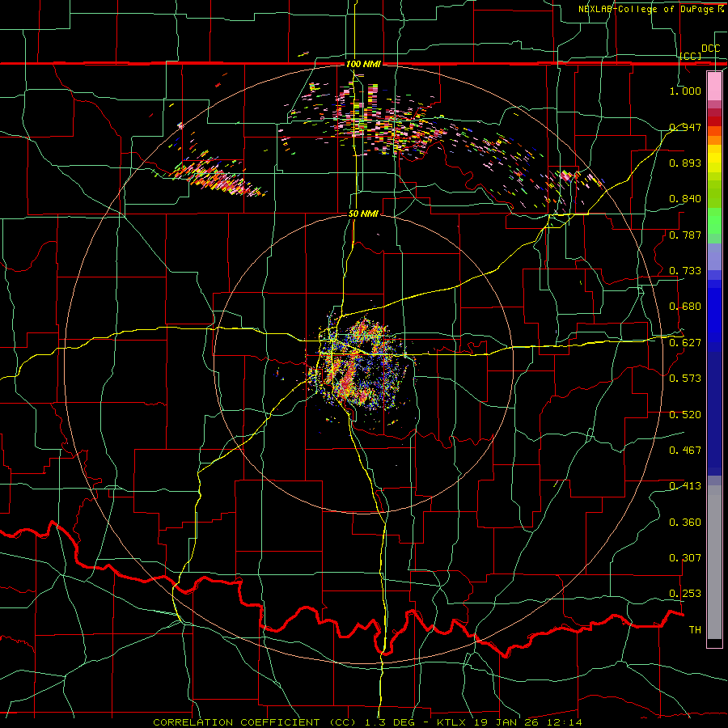Click the pink segment of color scale

[x=714, y=86]
